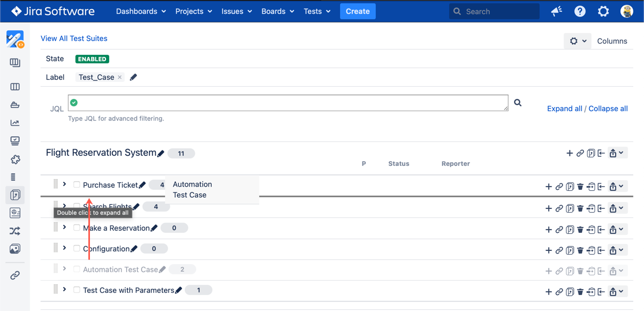Image resolution: width=644 pixels, height=311 pixels.
Task: Open the Projects menu
Action: pos(193,11)
